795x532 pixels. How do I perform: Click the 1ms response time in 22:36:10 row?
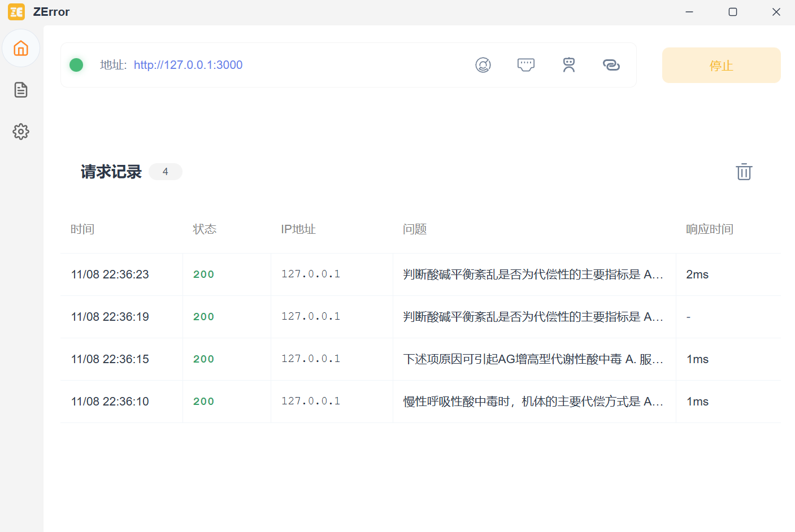click(697, 402)
